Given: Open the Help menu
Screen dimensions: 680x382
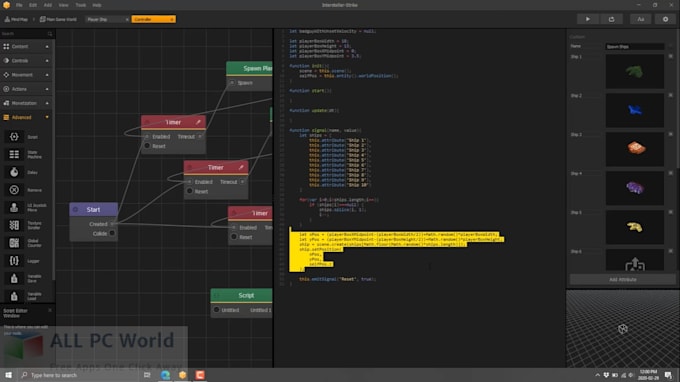Looking at the screenshot, I should (97, 5).
